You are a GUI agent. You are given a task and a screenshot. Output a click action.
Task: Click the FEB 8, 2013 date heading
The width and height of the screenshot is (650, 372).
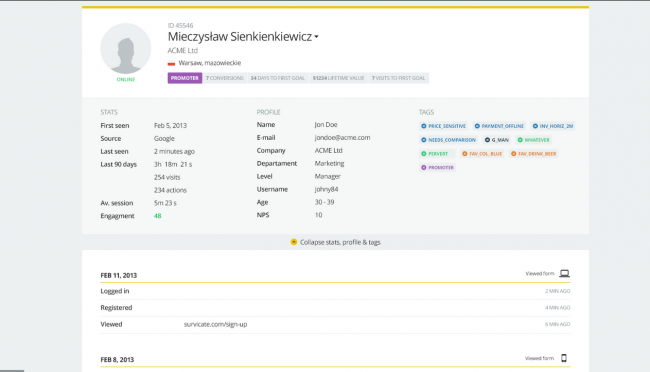(x=117, y=360)
